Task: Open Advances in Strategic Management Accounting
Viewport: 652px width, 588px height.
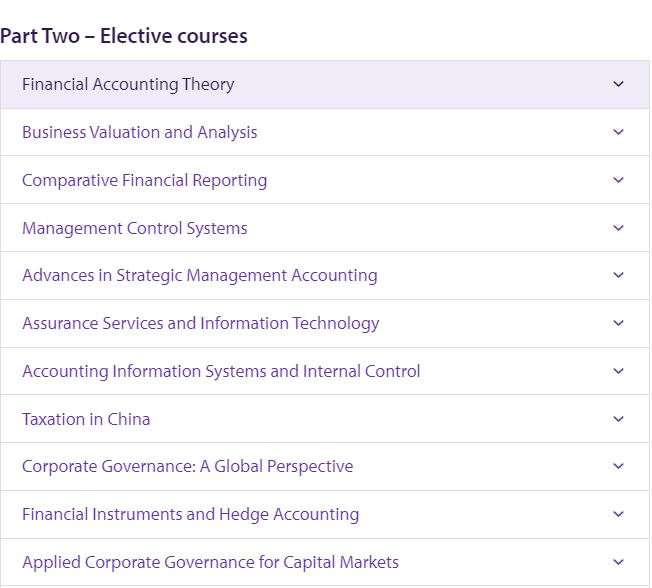Action: click(x=199, y=275)
